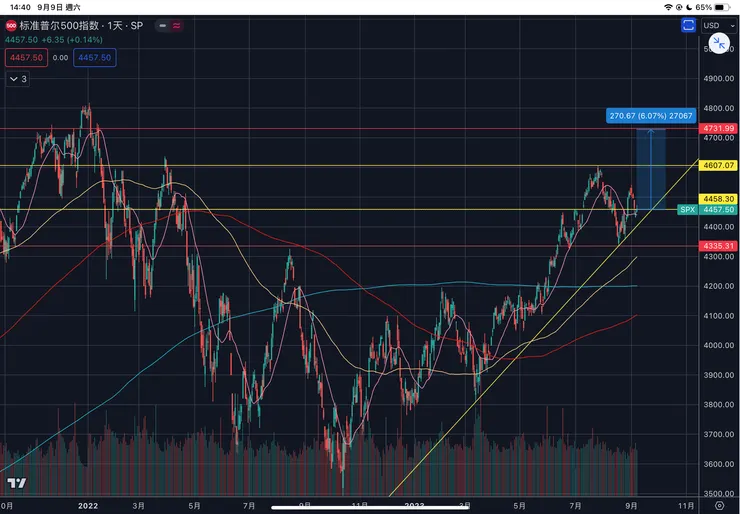
Task: Select the 270.67 (6.07%) measurement label
Action: point(651,116)
